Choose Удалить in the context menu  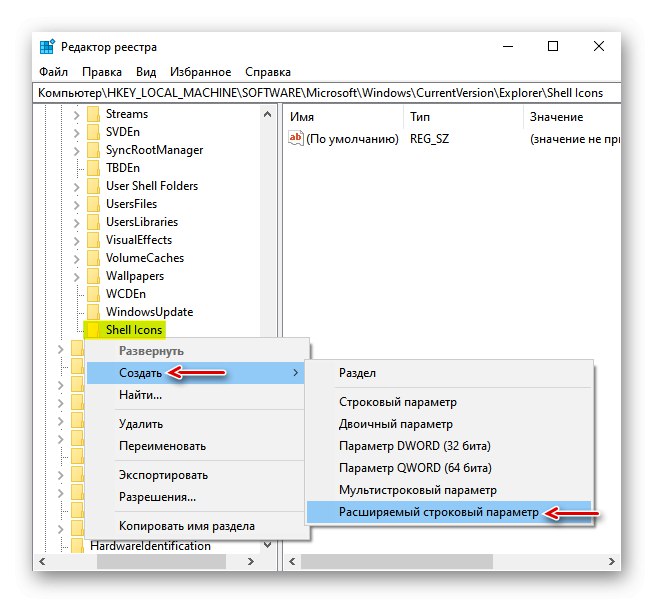pos(195,424)
